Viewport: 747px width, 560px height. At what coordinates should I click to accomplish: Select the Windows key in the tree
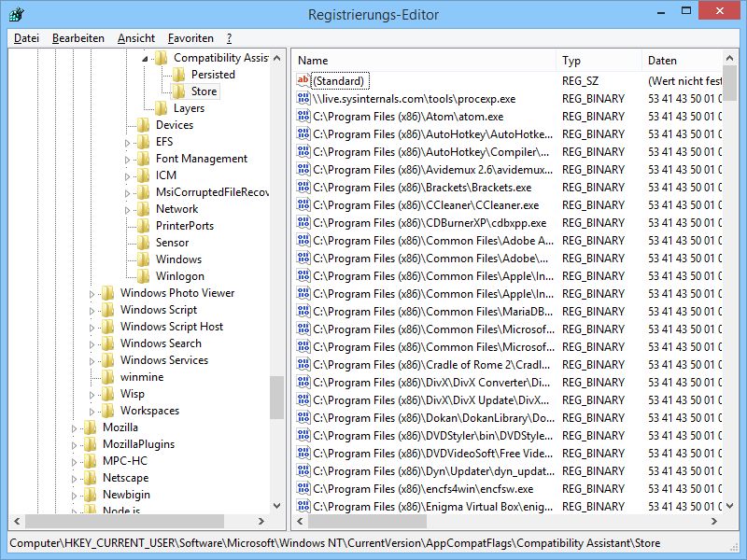178,259
